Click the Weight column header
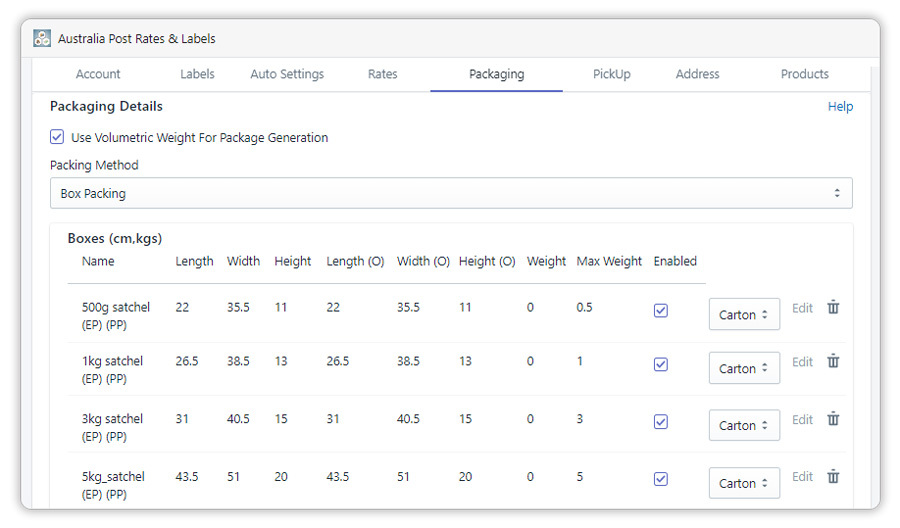 (546, 261)
